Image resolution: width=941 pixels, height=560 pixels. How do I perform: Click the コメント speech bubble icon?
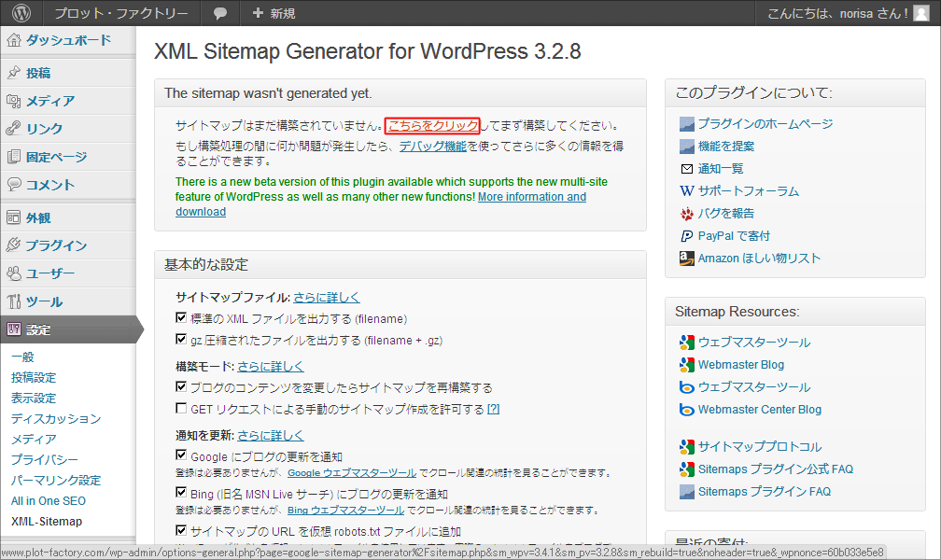click(13, 184)
